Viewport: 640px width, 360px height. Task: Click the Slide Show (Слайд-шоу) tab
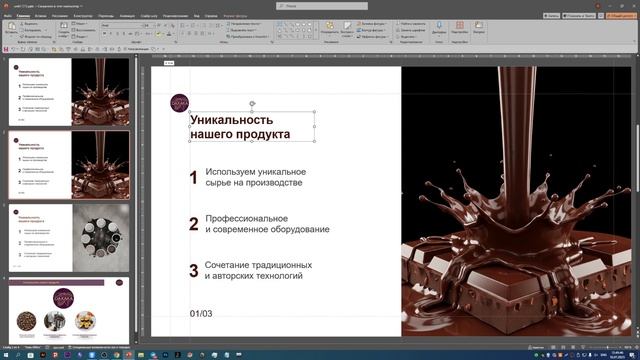149,16
